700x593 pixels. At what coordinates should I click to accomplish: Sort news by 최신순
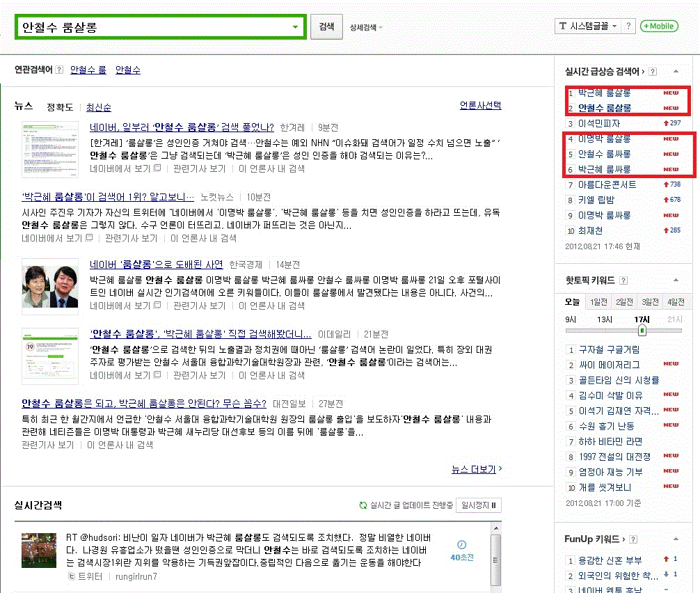coord(98,107)
